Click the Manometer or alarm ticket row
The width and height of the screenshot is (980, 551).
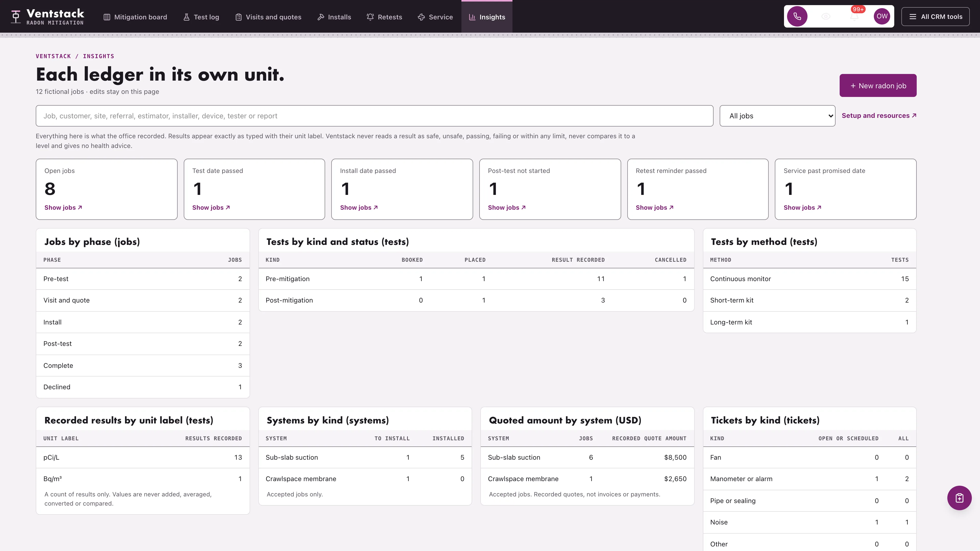(x=810, y=479)
